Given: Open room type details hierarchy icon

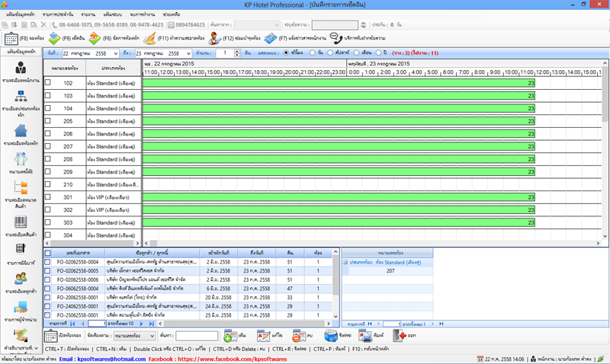Looking at the screenshot, I should (21, 96).
